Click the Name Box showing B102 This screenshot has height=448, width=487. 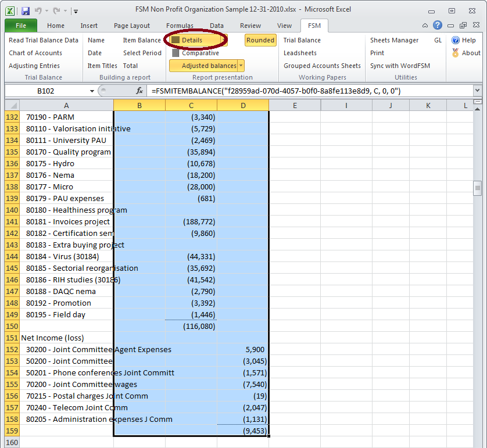click(x=46, y=91)
